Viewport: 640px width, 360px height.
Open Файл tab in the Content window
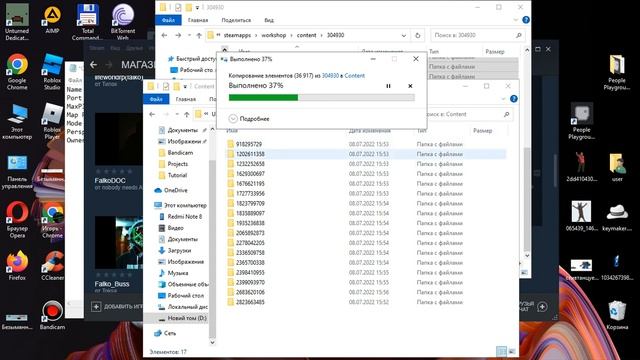click(x=156, y=99)
